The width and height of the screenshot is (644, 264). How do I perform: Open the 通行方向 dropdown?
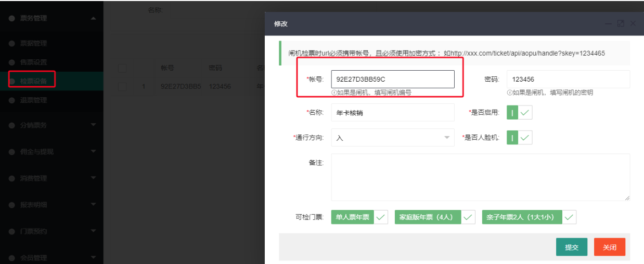[x=393, y=138]
